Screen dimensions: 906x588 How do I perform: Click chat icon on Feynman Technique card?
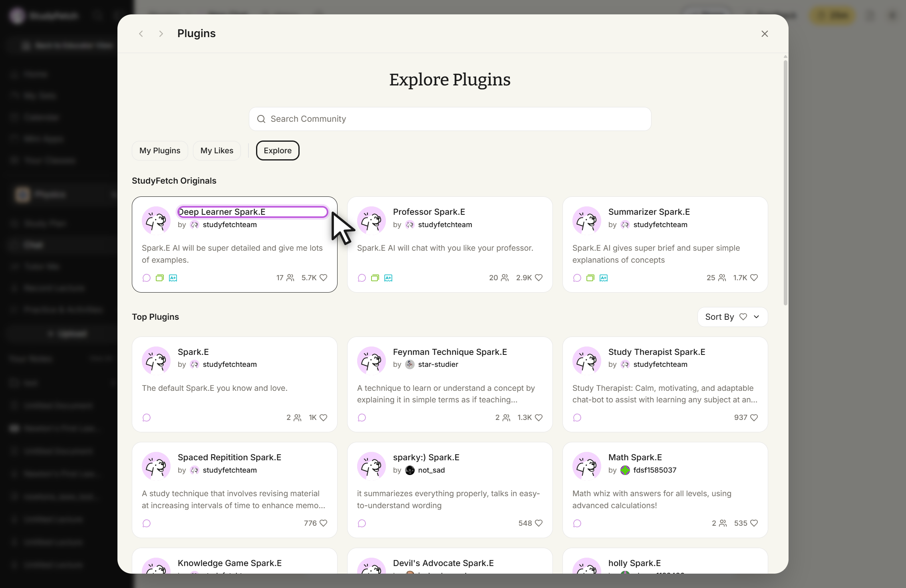(362, 418)
